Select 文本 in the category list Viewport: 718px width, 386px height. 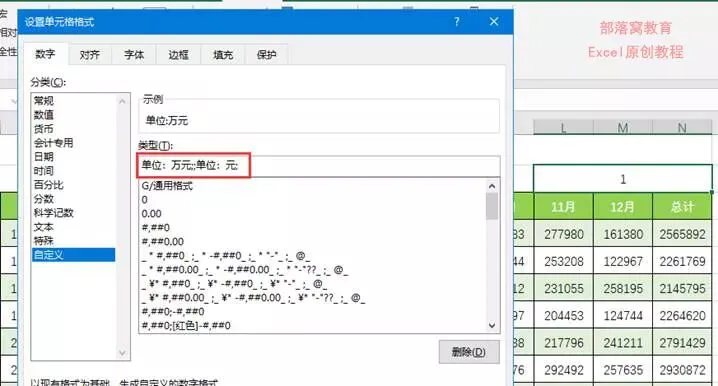[x=73, y=227]
